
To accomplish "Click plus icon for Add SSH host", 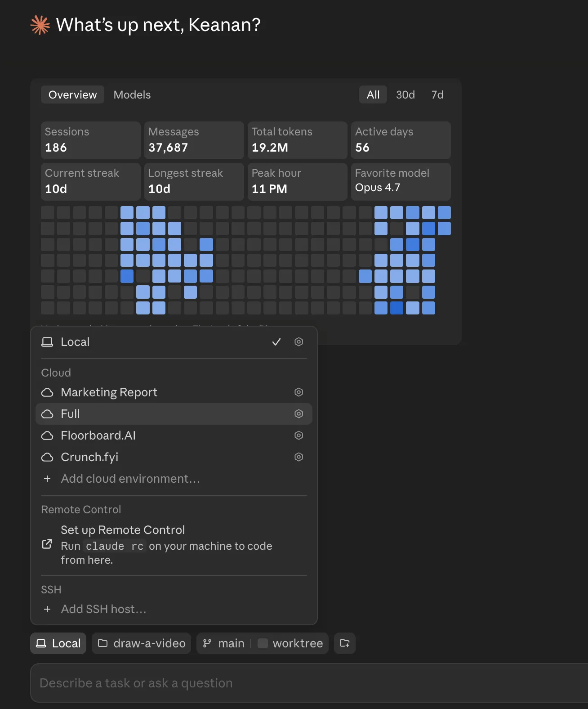I will pyautogui.click(x=47, y=609).
